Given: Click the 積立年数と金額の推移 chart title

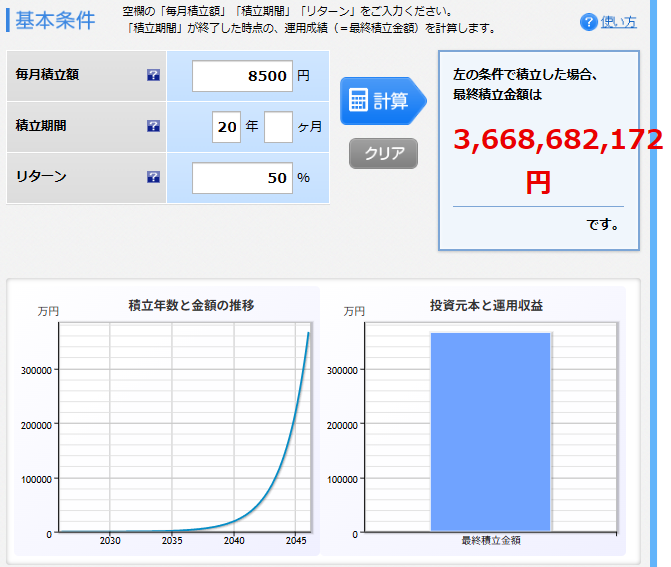Looking at the screenshot, I should 191,305.
